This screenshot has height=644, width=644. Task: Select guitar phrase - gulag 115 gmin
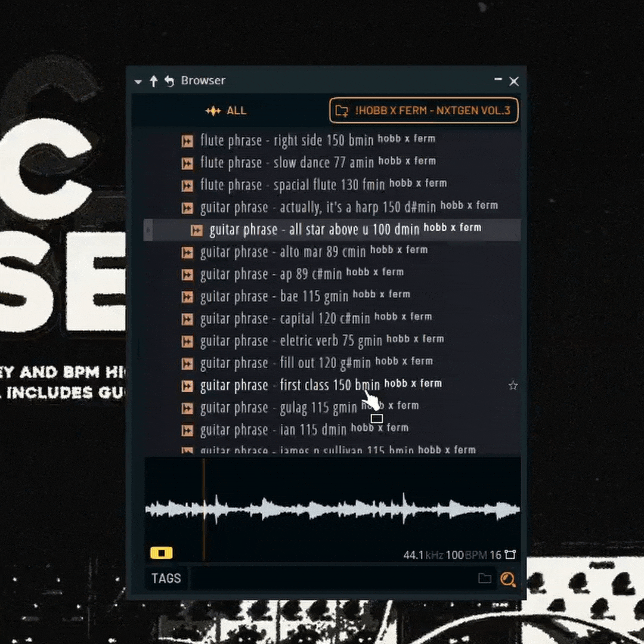click(278, 408)
